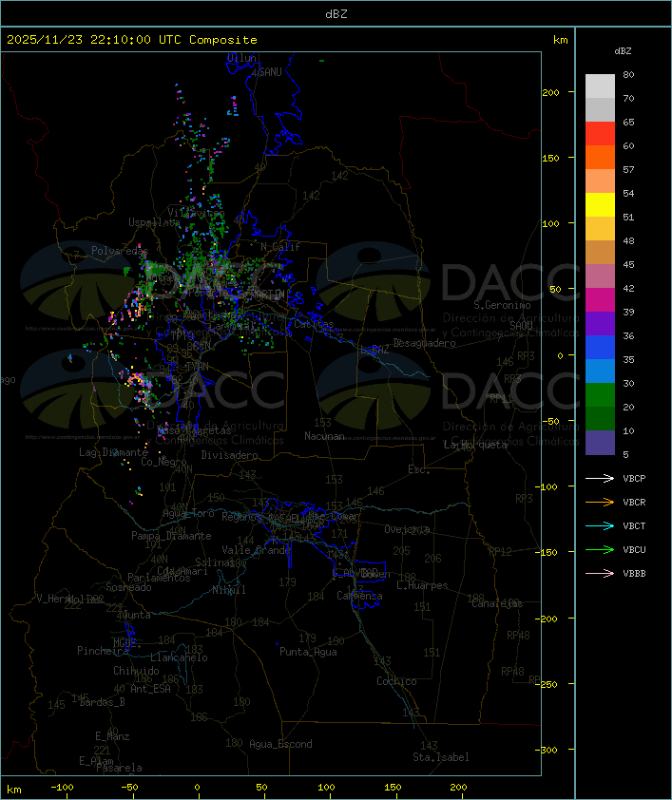Viewport: 672px width, 800px height.
Task: Click the -300 km tick on right axis
Action: [x=548, y=750]
